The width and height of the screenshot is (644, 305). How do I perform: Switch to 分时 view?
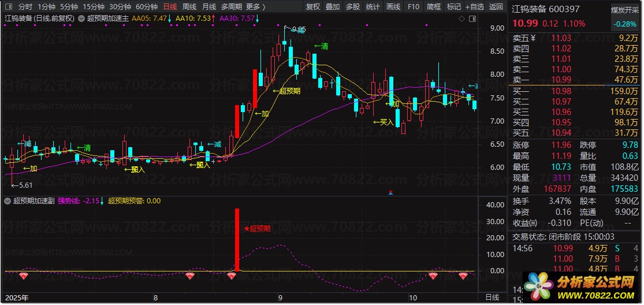click(x=25, y=6)
